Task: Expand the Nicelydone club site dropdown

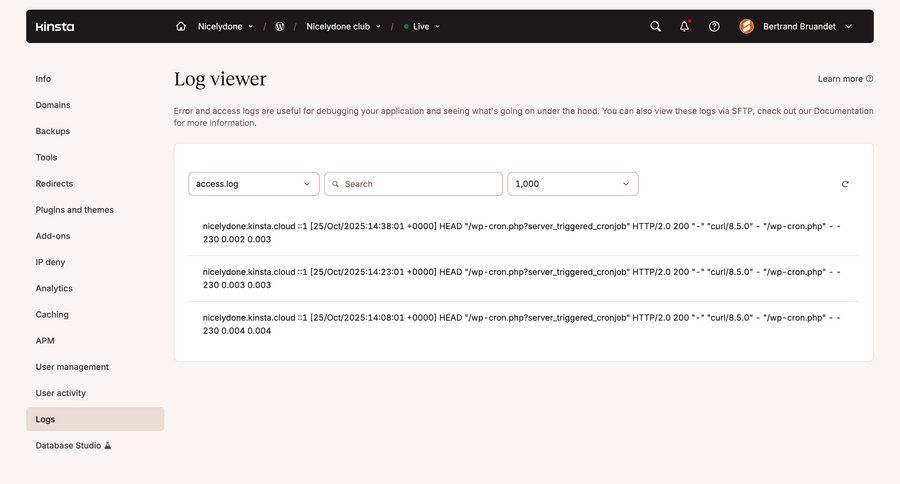Action: click(343, 26)
